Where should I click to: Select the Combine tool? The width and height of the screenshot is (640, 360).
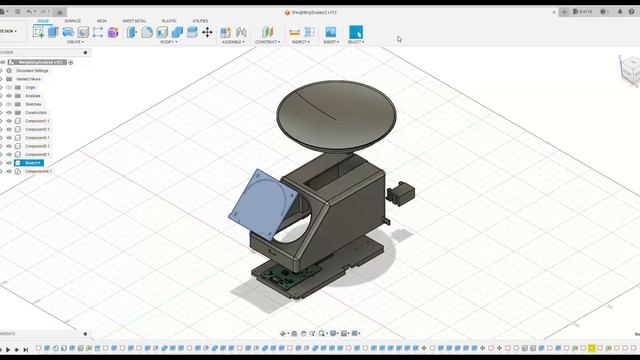point(177,32)
